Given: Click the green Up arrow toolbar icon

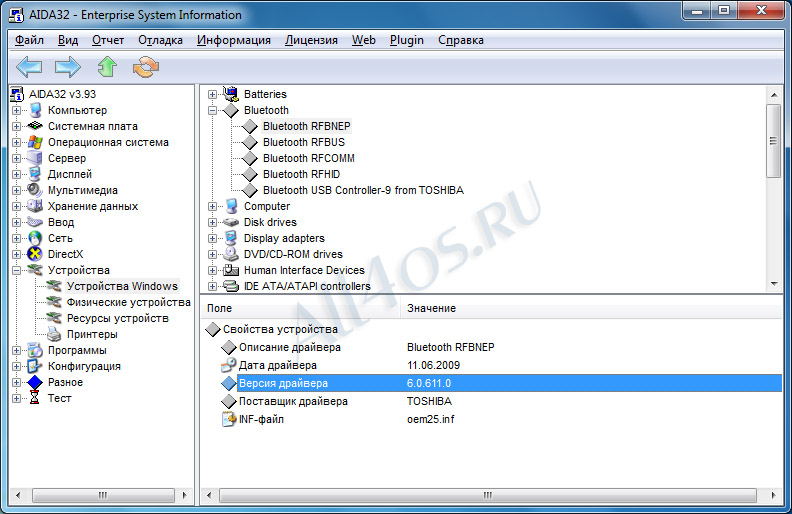Looking at the screenshot, I should point(107,67).
